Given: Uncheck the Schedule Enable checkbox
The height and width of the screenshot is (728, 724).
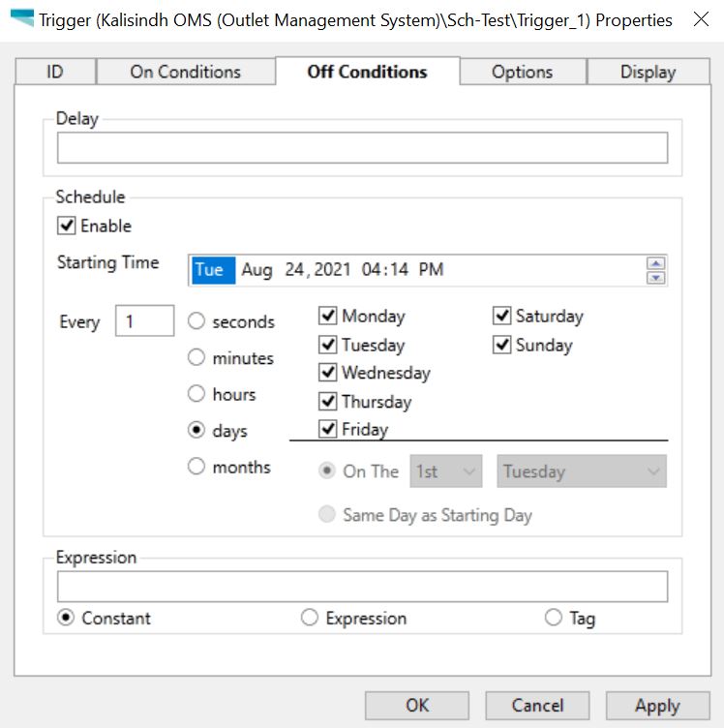Looking at the screenshot, I should pos(67,226).
